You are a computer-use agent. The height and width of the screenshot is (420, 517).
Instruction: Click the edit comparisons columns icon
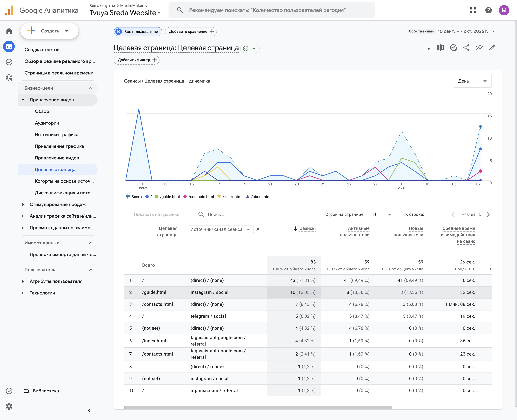click(x=440, y=47)
